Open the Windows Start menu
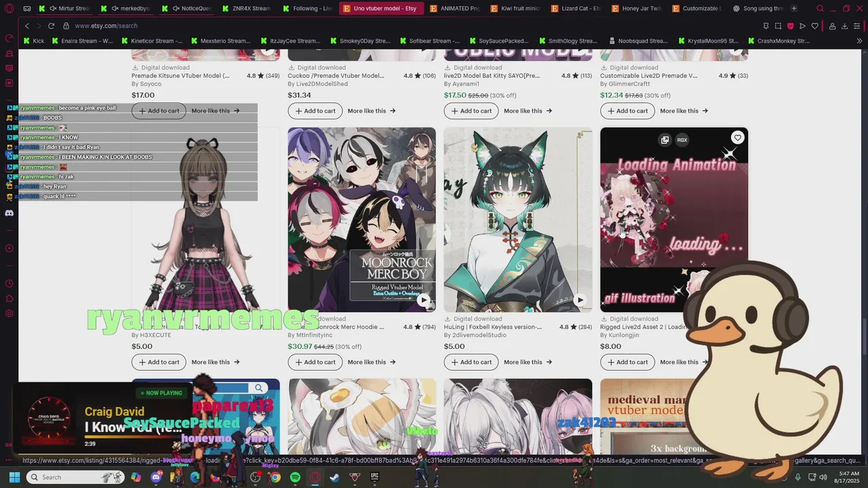The width and height of the screenshot is (868, 488). [x=14, y=477]
